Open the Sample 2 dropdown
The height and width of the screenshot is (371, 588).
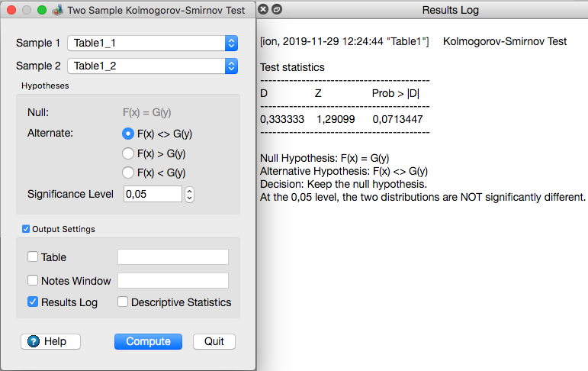tap(231, 66)
